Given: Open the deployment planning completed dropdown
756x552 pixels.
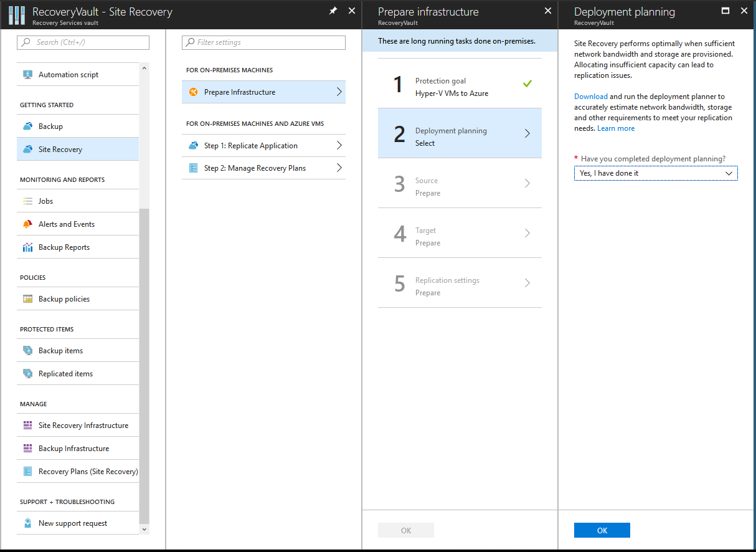Looking at the screenshot, I should pos(656,173).
